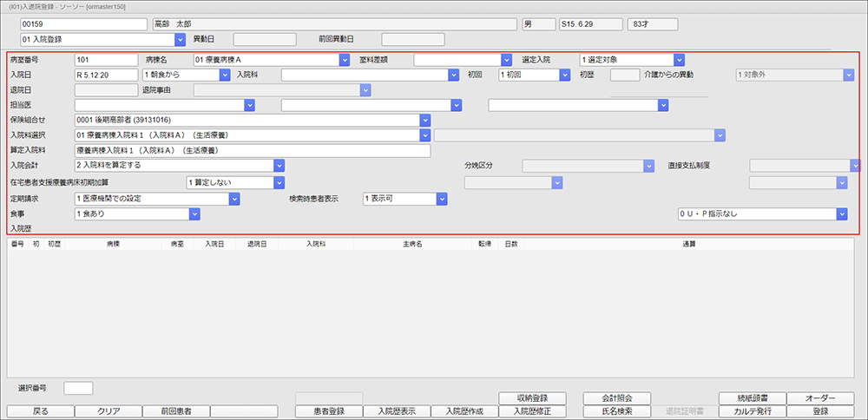This screenshot has height=420, width=868.
Task: Open the U・P指示なし dropdown
Action: click(841, 213)
